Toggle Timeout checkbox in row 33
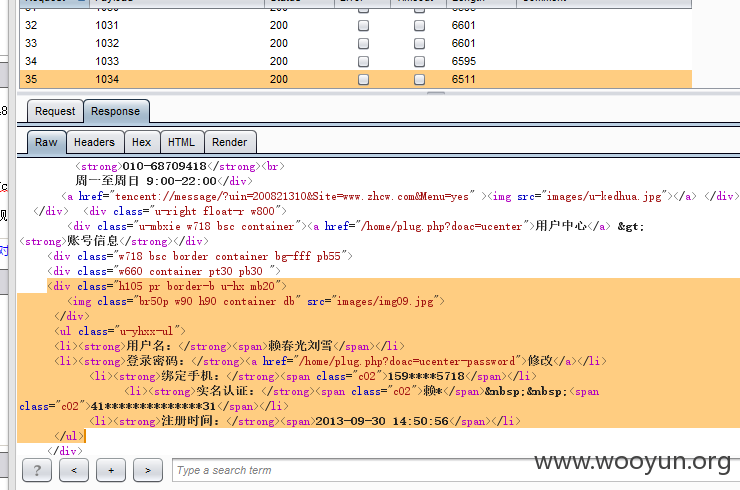 (419, 43)
